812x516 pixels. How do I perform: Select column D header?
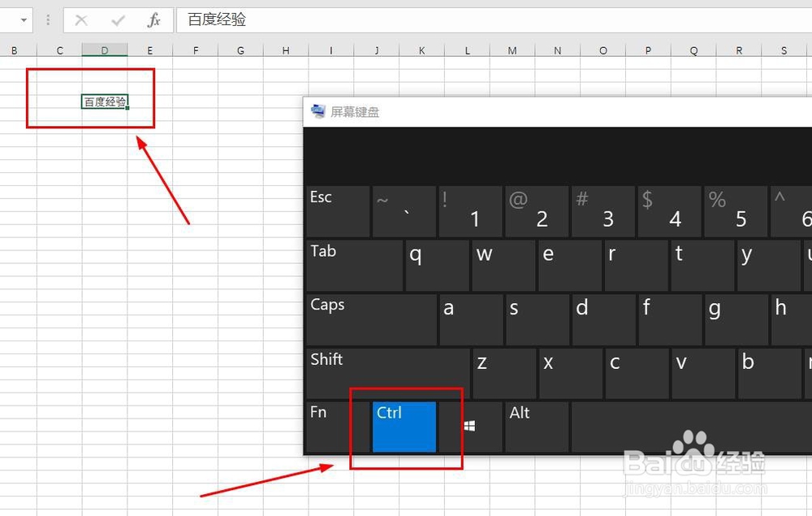click(x=105, y=50)
